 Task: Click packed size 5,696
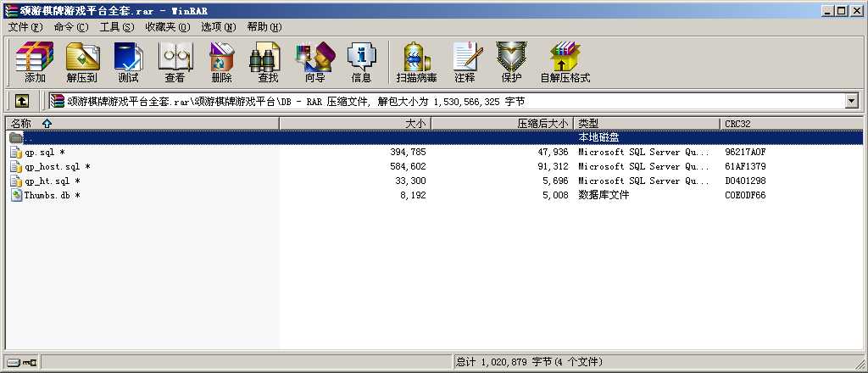coord(554,181)
